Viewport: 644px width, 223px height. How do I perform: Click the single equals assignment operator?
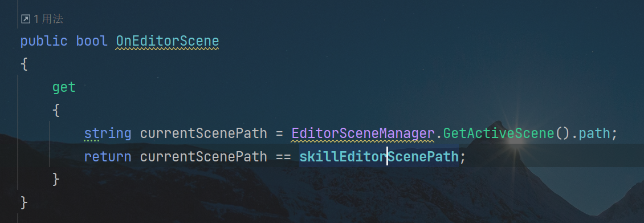point(279,133)
